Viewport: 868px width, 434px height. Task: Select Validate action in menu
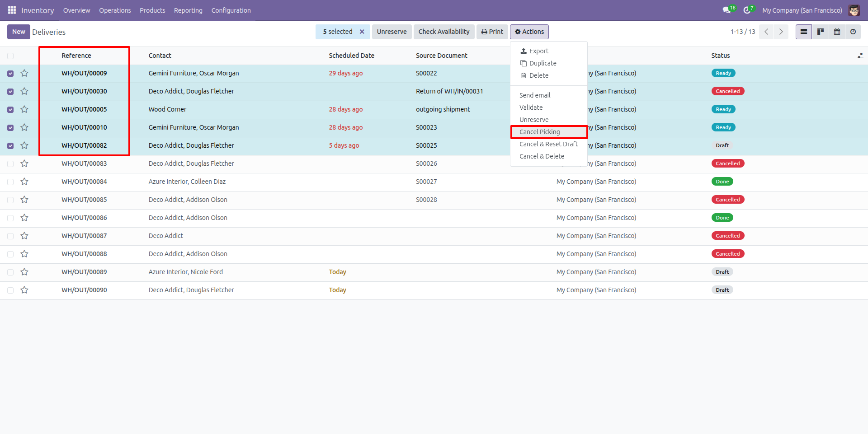pyautogui.click(x=549, y=107)
